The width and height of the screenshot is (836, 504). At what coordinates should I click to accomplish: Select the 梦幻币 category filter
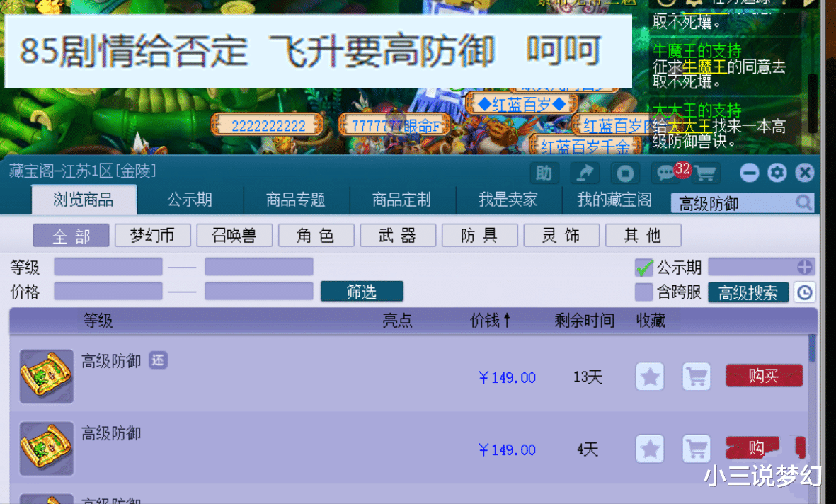(x=152, y=235)
